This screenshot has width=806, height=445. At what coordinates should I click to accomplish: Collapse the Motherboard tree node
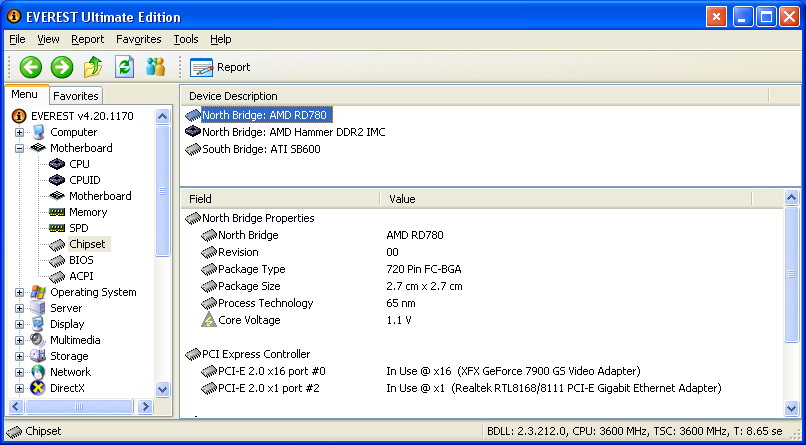click(19, 149)
